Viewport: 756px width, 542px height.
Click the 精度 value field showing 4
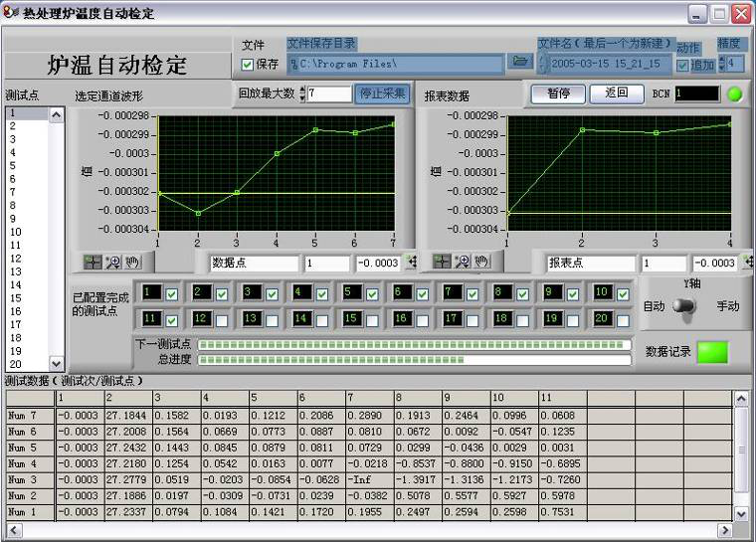pyautogui.click(x=735, y=64)
